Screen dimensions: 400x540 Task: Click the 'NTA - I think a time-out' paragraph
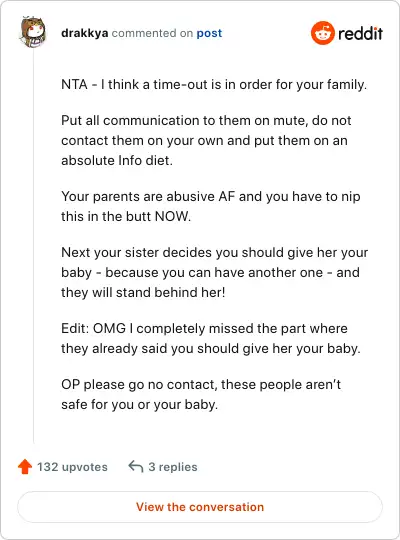214,84
